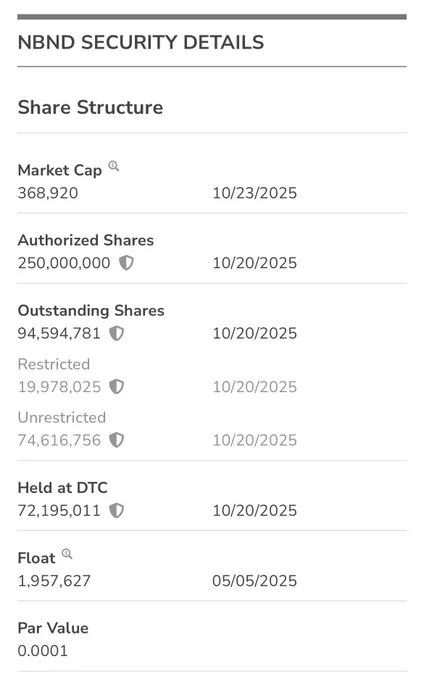Click the magnifier icon beside Market Cap
This screenshot has height=680, width=424.
coord(114,166)
